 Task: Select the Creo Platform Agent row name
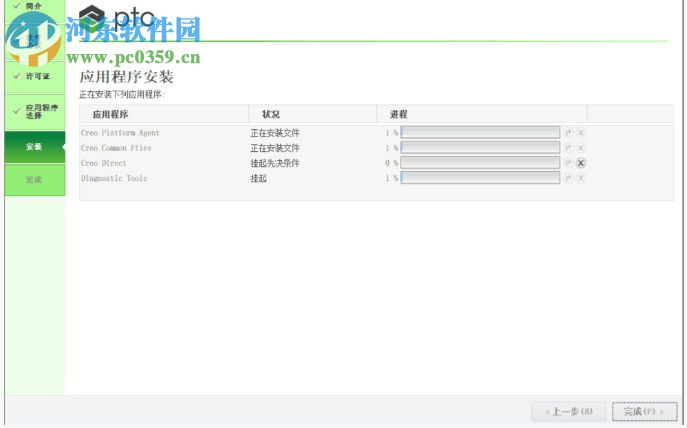(120, 133)
